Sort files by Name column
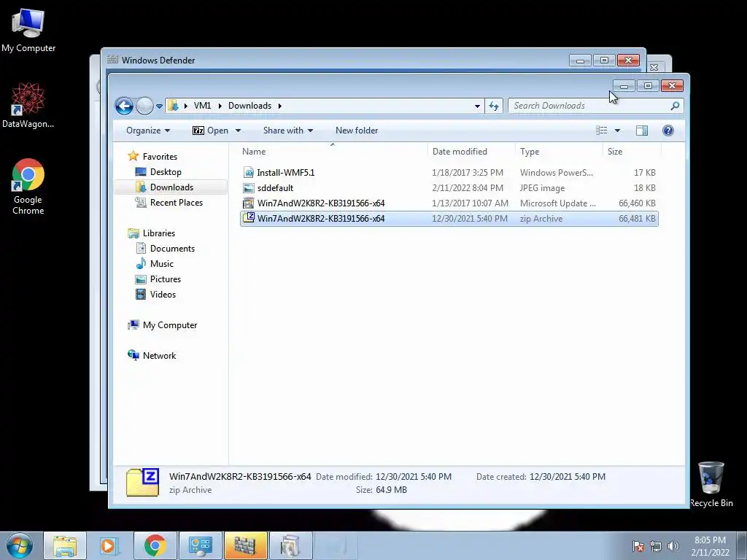The height and width of the screenshot is (560, 747). click(x=333, y=152)
